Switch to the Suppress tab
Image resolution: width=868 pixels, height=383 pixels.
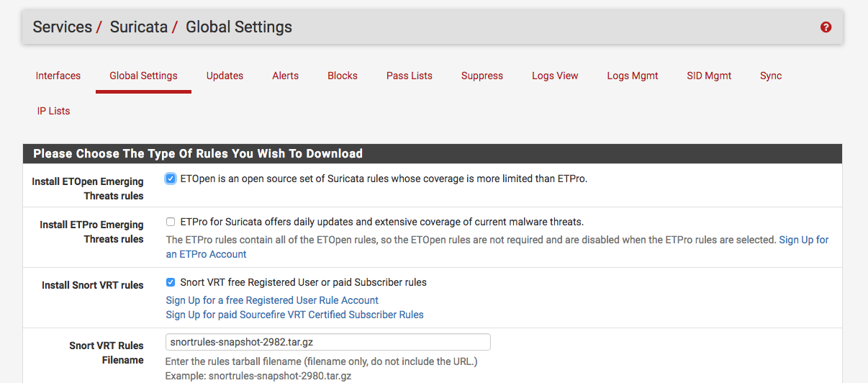coord(482,76)
